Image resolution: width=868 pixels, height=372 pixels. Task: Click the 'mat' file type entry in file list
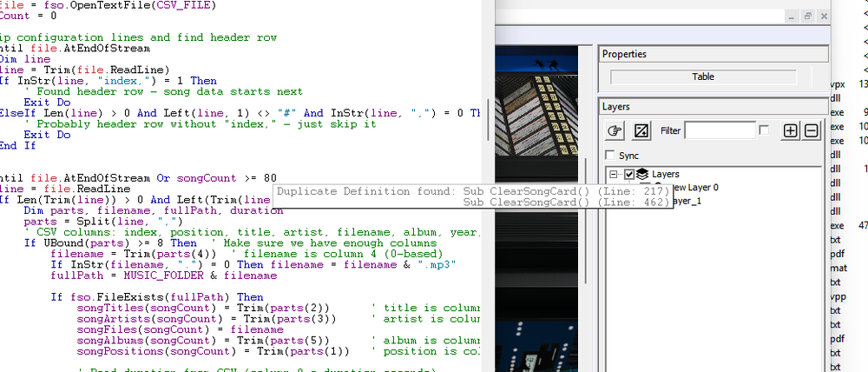tap(838, 269)
